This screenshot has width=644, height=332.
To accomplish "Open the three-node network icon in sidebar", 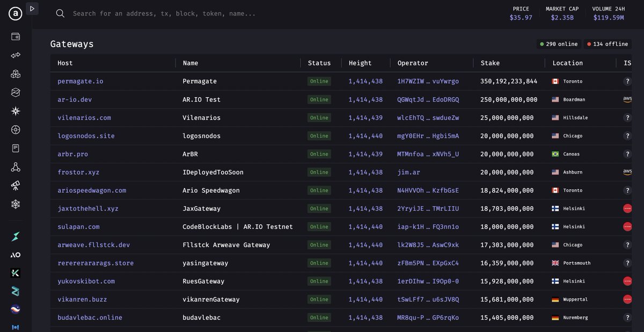I will (16, 167).
